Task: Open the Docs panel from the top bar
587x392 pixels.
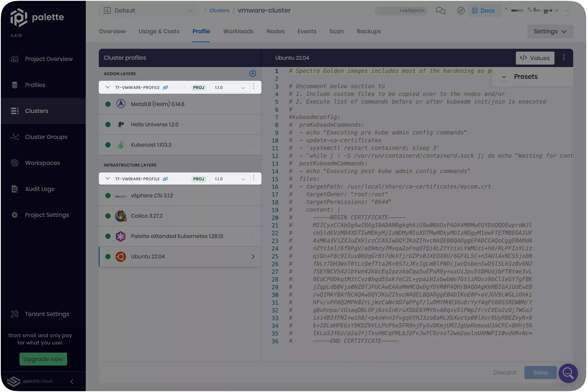Action: [484, 11]
